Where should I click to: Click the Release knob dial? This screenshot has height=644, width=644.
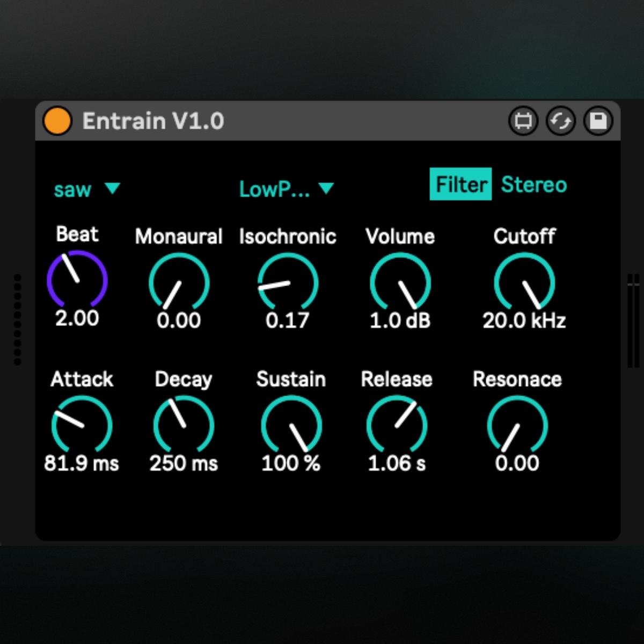point(397,426)
